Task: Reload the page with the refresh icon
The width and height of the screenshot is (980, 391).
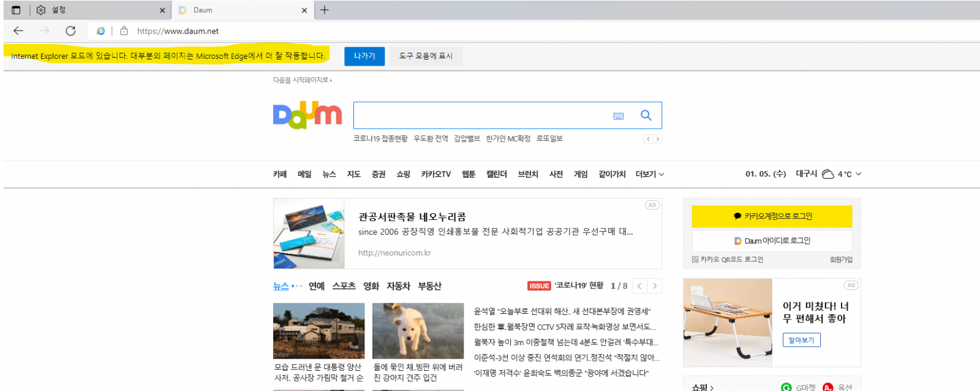Action: [70, 31]
